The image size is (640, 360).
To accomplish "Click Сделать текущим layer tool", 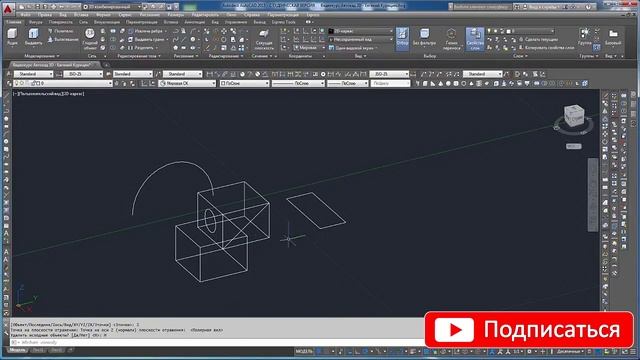I will tap(539, 40).
